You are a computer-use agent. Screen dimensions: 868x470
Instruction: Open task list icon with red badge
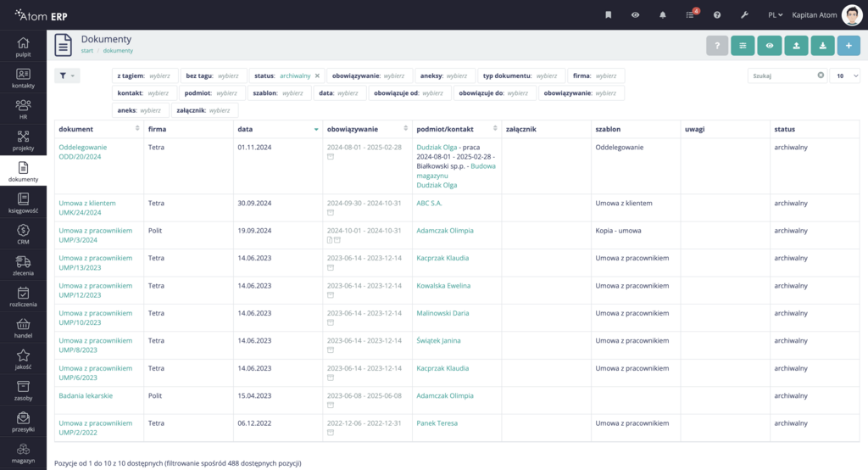691,14
